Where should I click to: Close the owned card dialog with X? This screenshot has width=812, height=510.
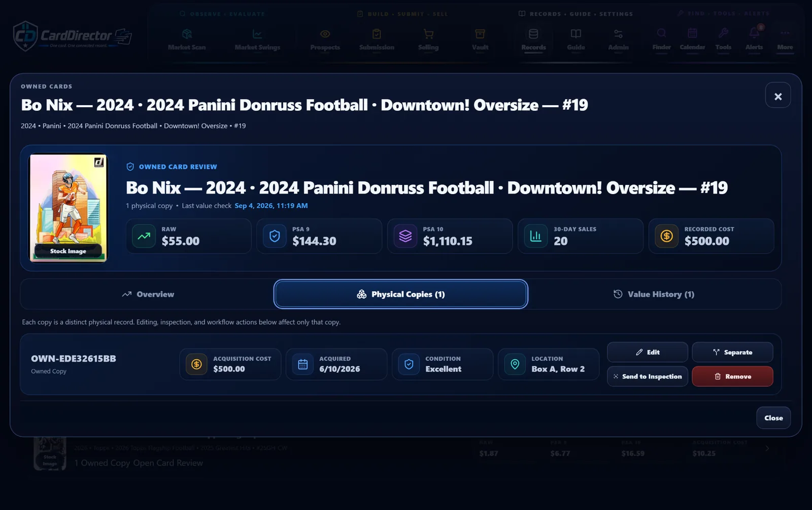point(777,95)
